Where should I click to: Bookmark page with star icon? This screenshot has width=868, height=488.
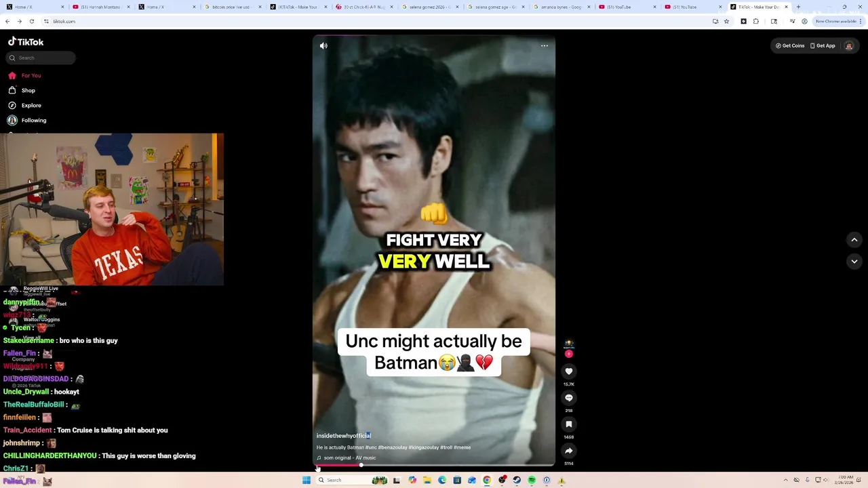tap(726, 21)
